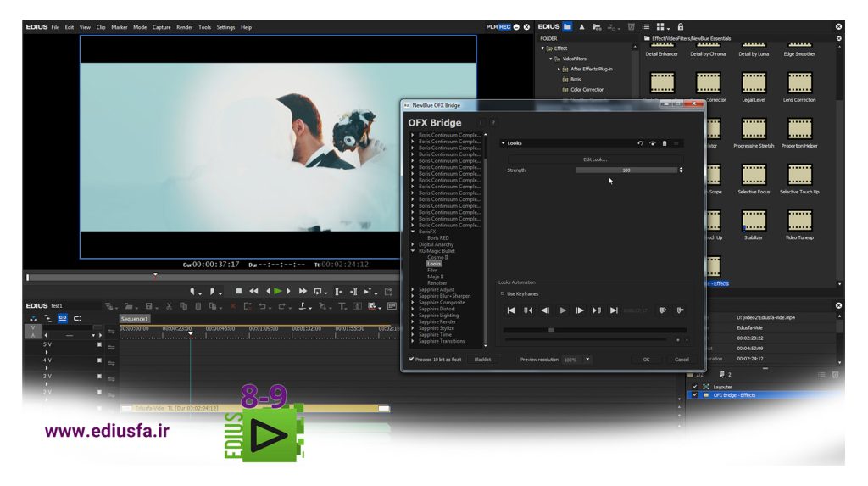Click Play in Looks Automation controls
Viewport: 868px width, 486px height.
(563, 310)
